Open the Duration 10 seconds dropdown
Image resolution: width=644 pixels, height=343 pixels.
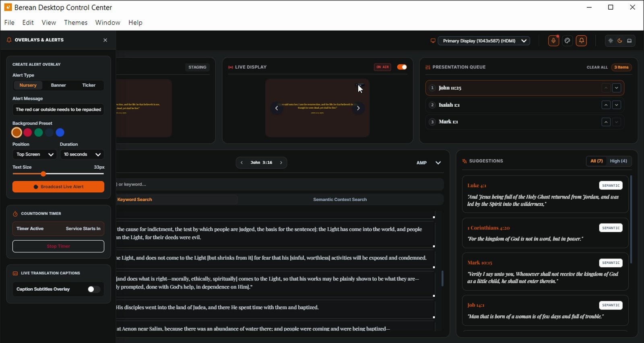point(82,155)
